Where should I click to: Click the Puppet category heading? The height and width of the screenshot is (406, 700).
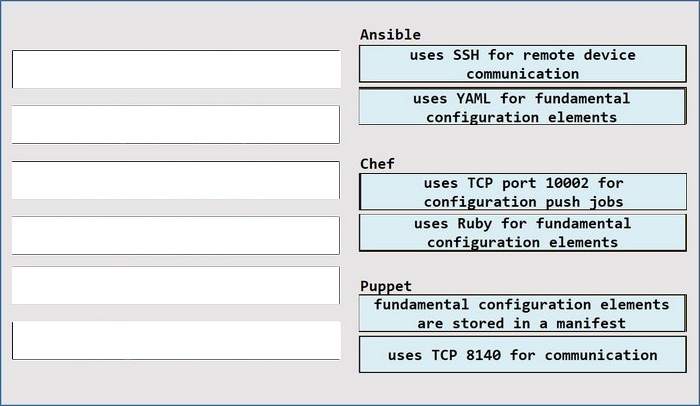pyautogui.click(x=386, y=286)
